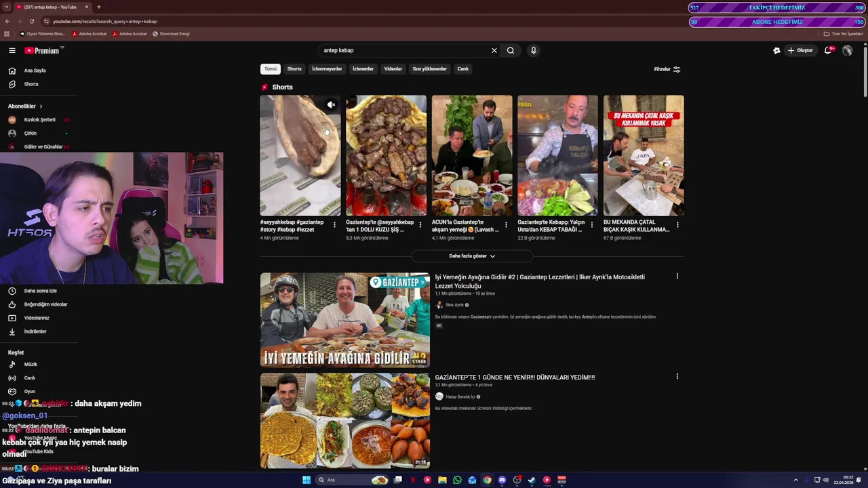Image resolution: width=868 pixels, height=488 pixels.
Task: Play the Hatay Sandık İçi video thumbnail
Action: point(345,421)
